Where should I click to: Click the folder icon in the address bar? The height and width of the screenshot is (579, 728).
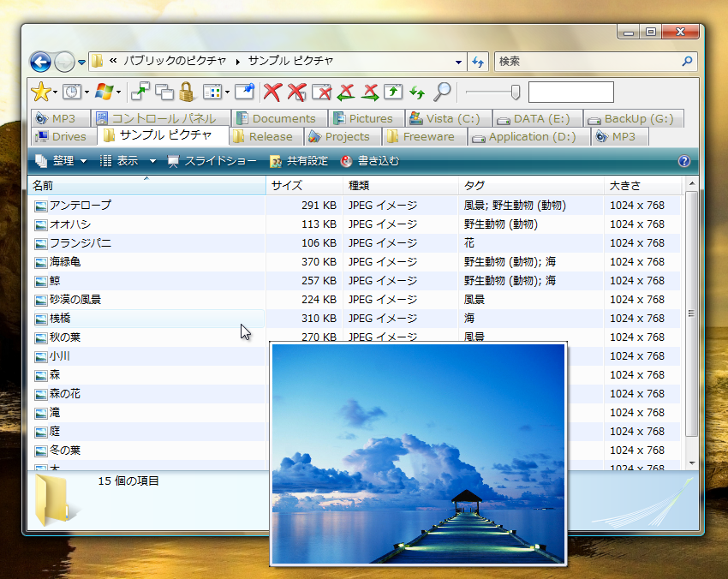pyautogui.click(x=97, y=61)
